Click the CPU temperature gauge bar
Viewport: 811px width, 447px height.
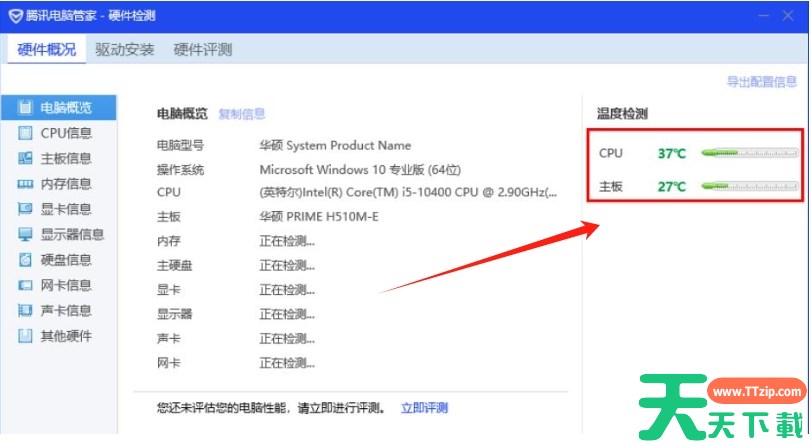pyautogui.click(x=749, y=153)
